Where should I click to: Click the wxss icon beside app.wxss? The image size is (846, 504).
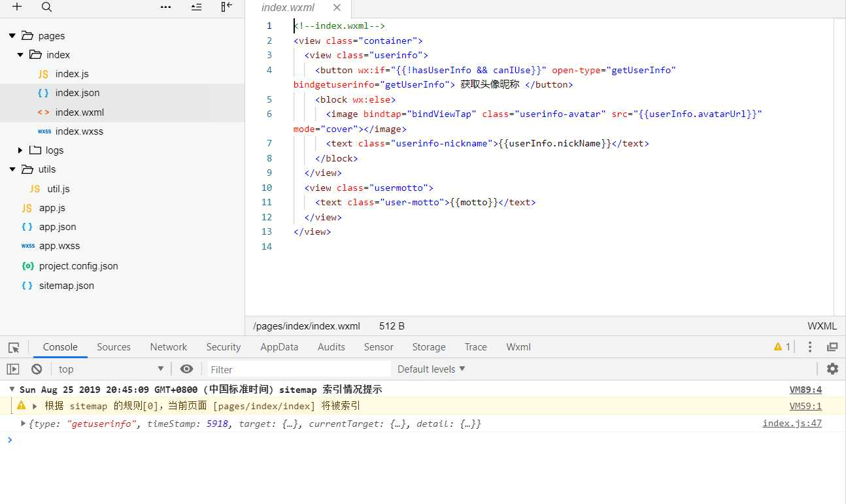[27, 246]
